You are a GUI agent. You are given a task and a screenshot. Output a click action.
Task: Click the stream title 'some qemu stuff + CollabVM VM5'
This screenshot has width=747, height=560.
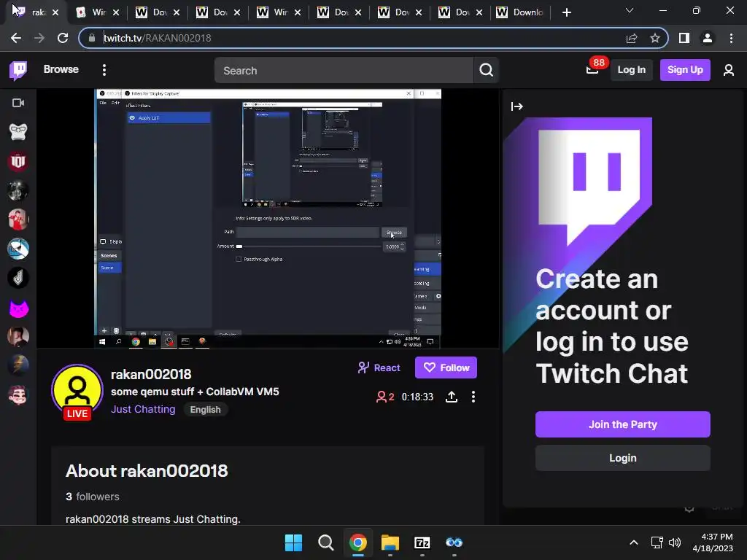(x=195, y=392)
